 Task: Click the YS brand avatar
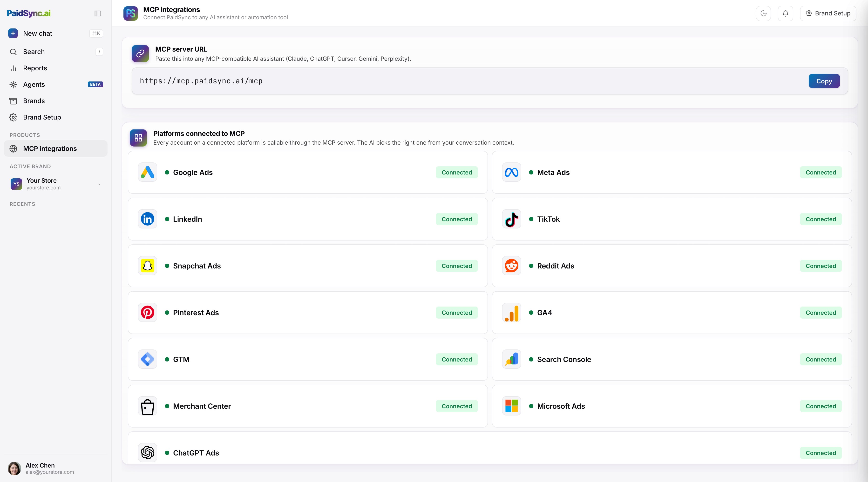(16, 184)
